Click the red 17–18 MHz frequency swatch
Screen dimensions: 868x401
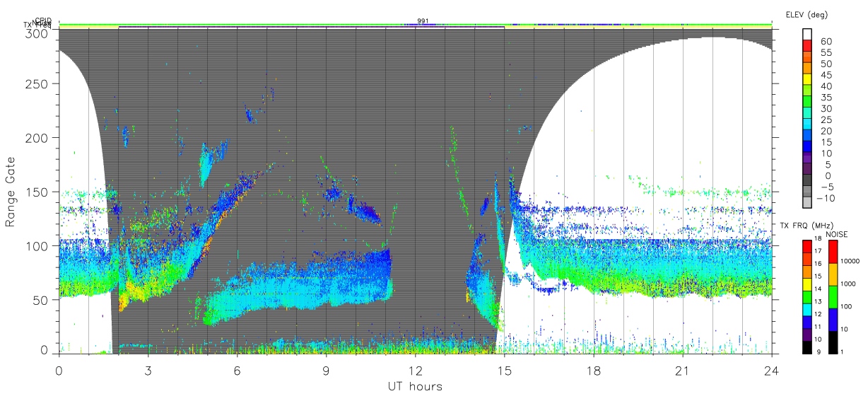click(806, 247)
